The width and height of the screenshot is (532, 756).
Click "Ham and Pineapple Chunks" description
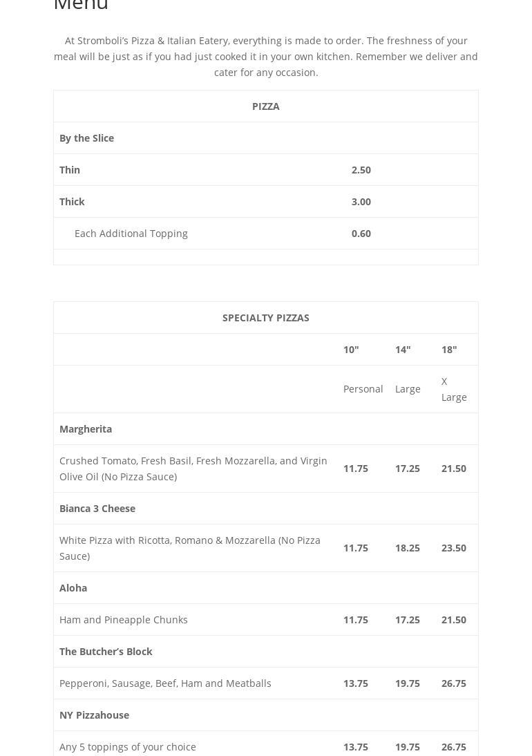(x=124, y=620)
